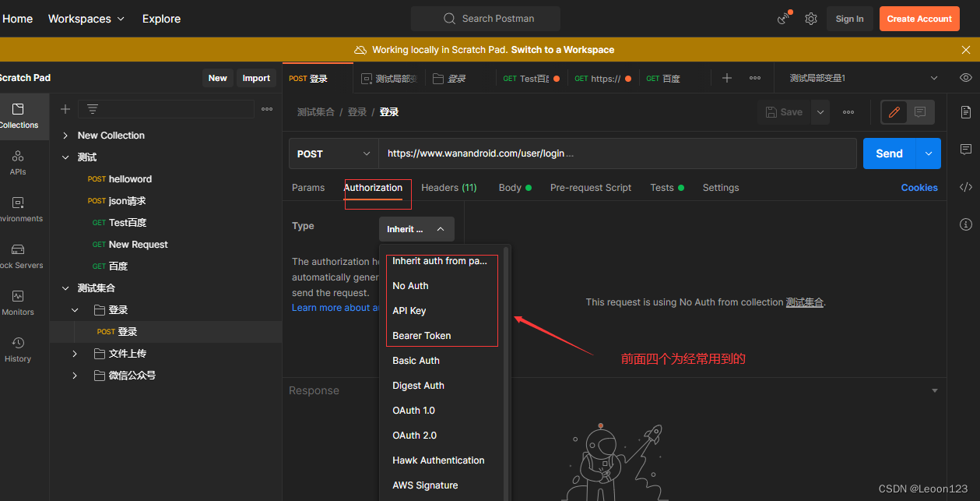Open request three-dot menu beside Save
This screenshot has width=980, height=501.
point(848,112)
